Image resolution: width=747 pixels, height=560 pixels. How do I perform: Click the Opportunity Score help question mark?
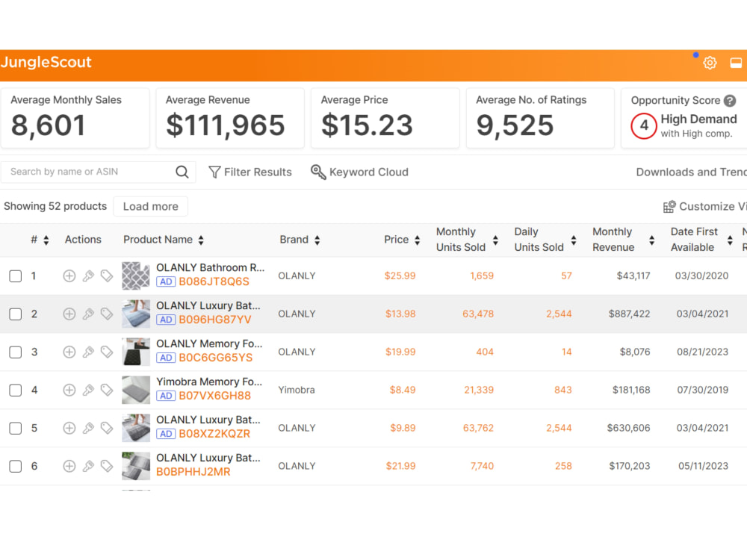tap(730, 101)
